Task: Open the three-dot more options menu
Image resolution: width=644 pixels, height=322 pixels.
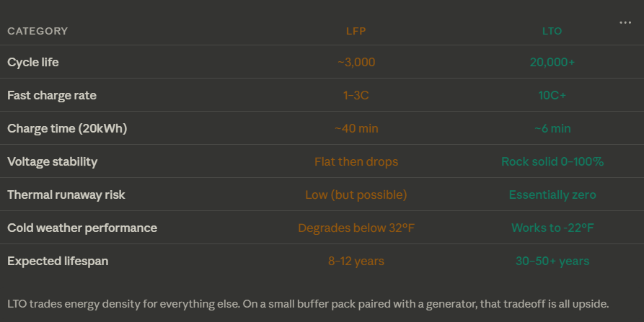Action: click(x=625, y=22)
